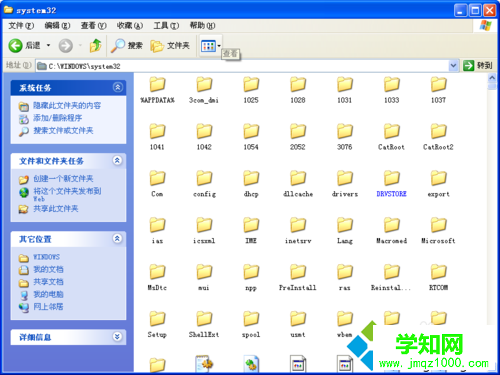
Task: Select the ShellExt folder
Action: pyautogui.click(x=204, y=325)
